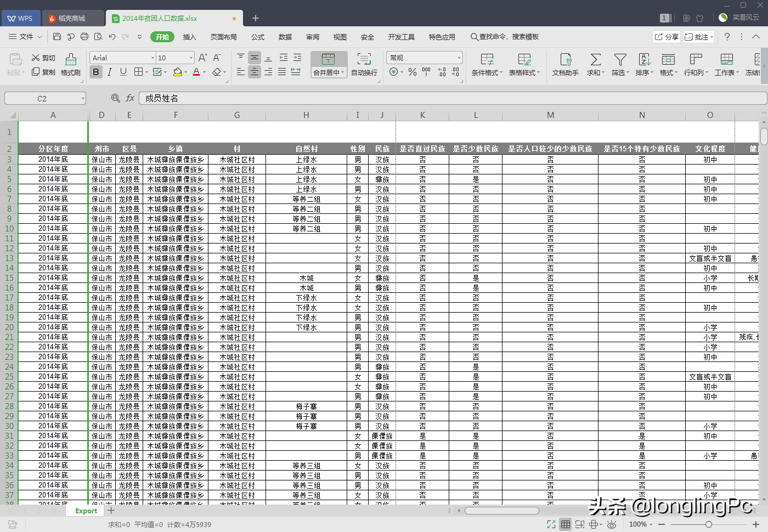Screen dimensions: 768x532
Task: Click the zoom slider handle
Action: pyautogui.click(x=708, y=524)
